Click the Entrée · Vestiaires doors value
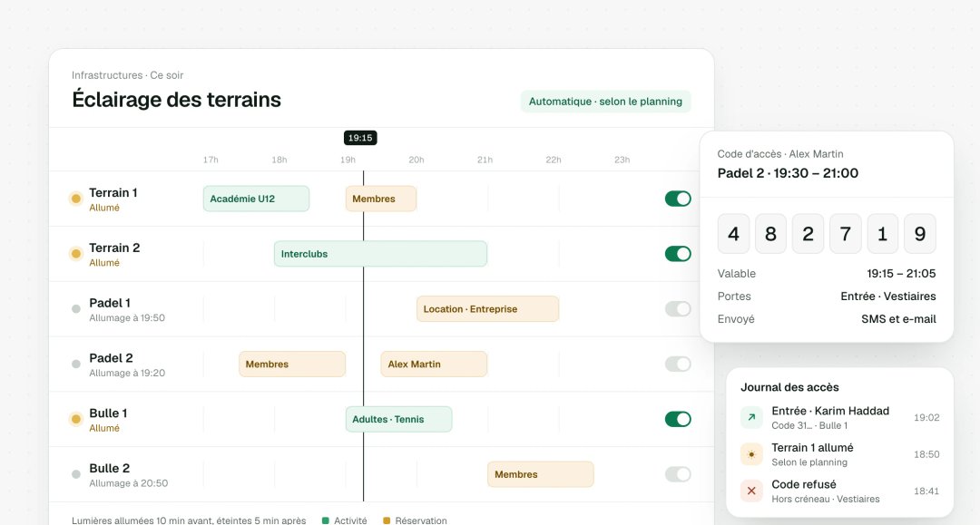This screenshot has height=525, width=980. pyautogui.click(x=888, y=296)
